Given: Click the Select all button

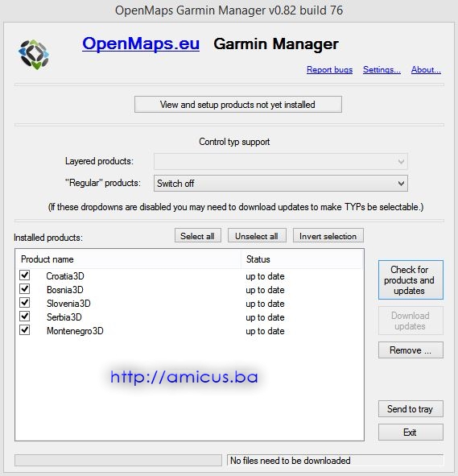Looking at the screenshot, I should click(x=198, y=236).
